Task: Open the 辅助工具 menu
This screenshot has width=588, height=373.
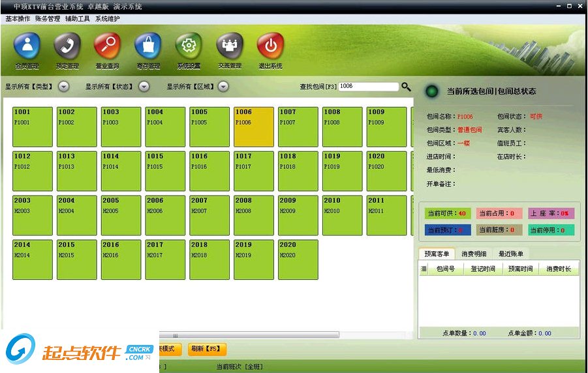Action: coord(78,19)
